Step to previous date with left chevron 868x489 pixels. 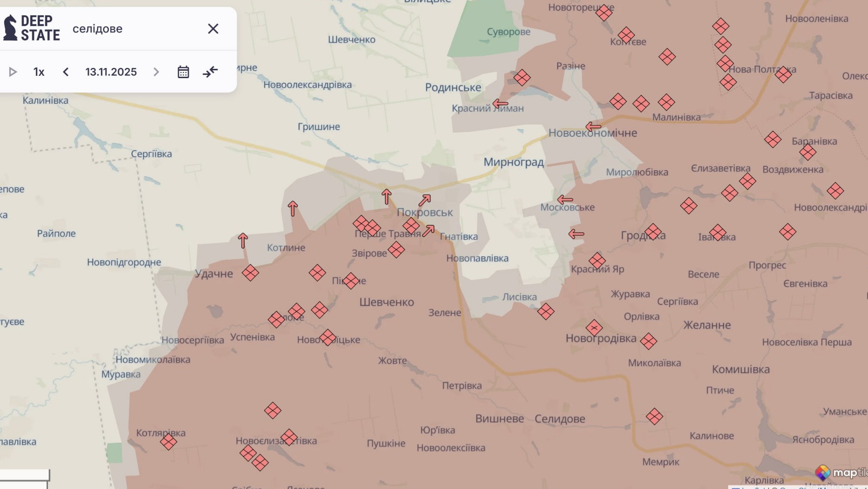coord(65,71)
